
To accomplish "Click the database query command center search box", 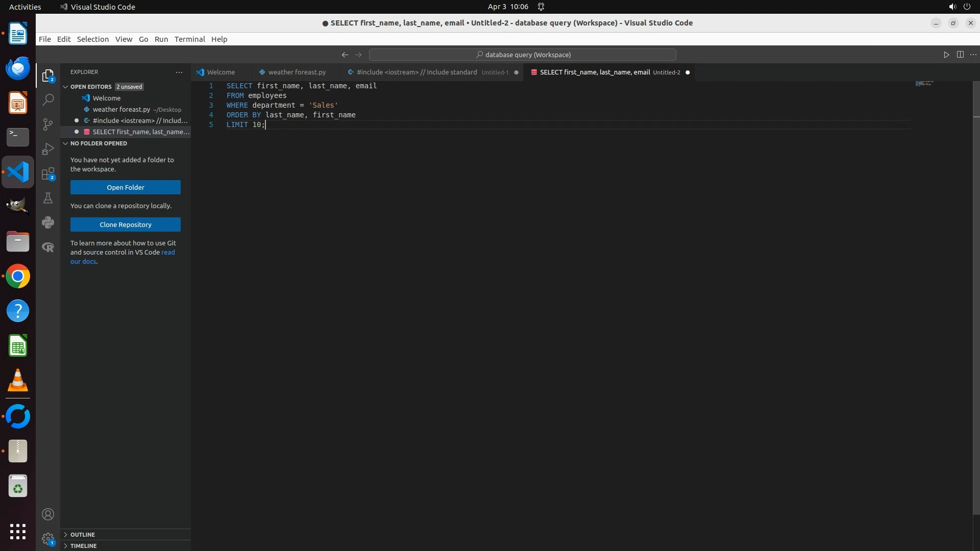I will pyautogui.click(x=522, y=55).
